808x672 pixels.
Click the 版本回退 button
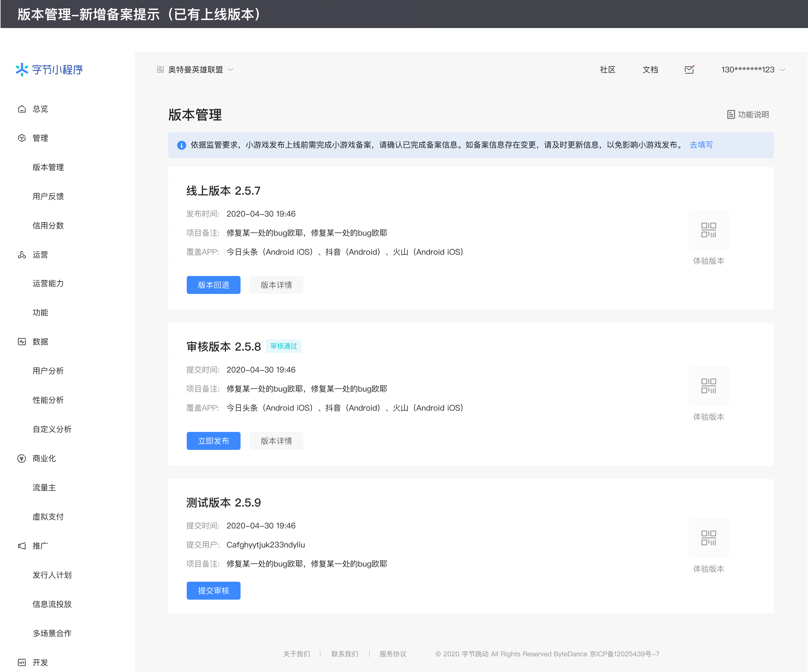(x=213, y=285)
